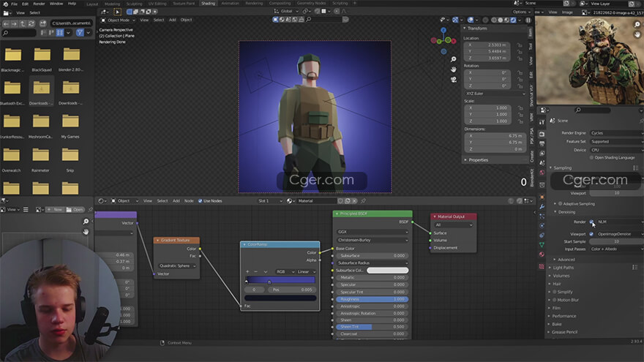Switch to the Compositing workspace tab
The height and width of the screenshot is (362, 644).
280,3
